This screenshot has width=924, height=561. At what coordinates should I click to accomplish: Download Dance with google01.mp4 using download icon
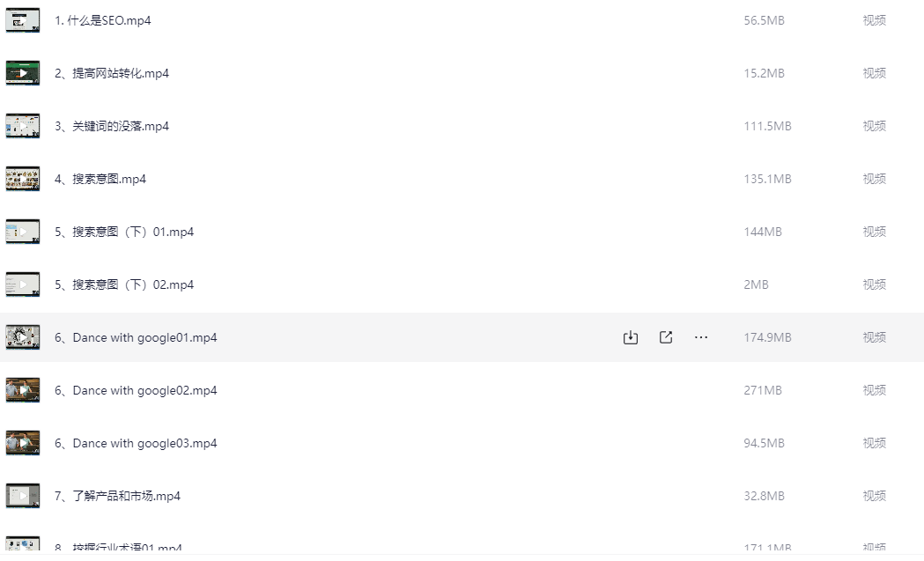coord(631,337)
